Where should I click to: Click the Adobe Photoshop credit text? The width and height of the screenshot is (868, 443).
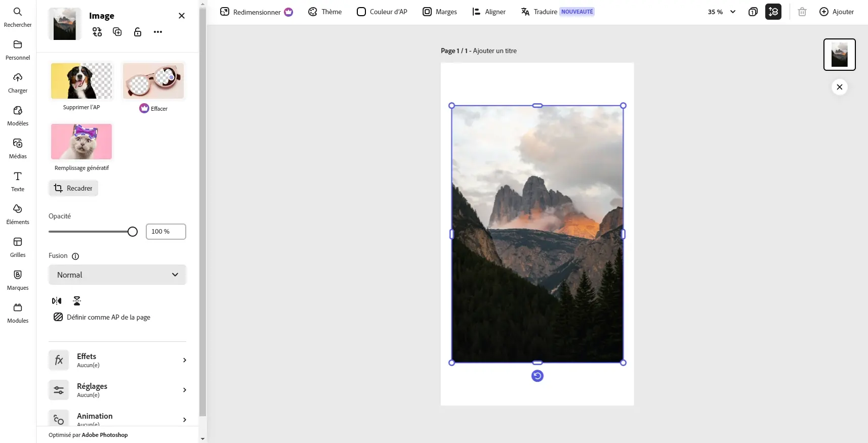105,435
